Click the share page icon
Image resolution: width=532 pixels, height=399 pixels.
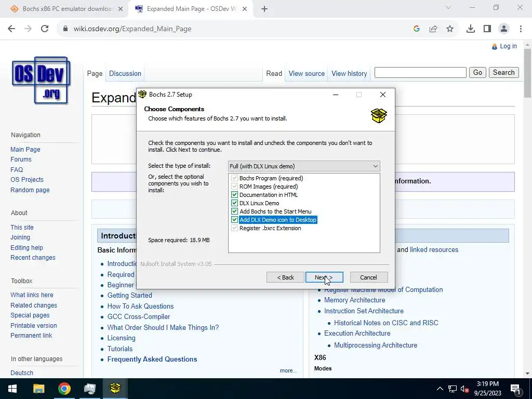433,29
